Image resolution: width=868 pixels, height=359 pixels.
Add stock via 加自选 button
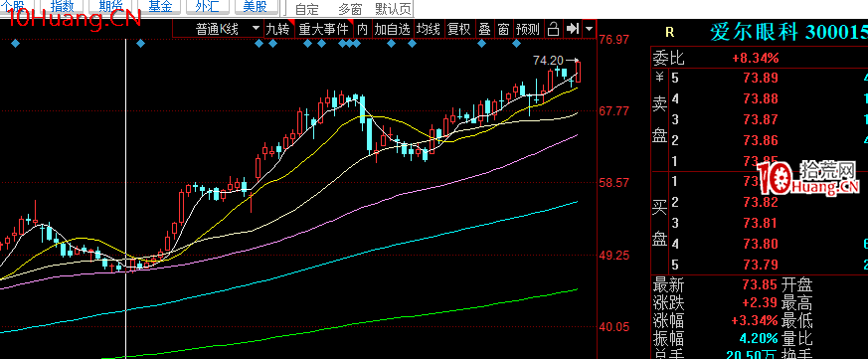click(x=392, y=30)
